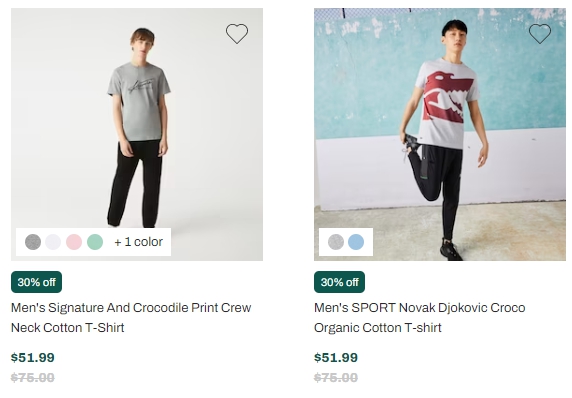572x398 pixels.
Task: Click 30% off badge under Signature T-Shirt
Action: coord(36,282)
